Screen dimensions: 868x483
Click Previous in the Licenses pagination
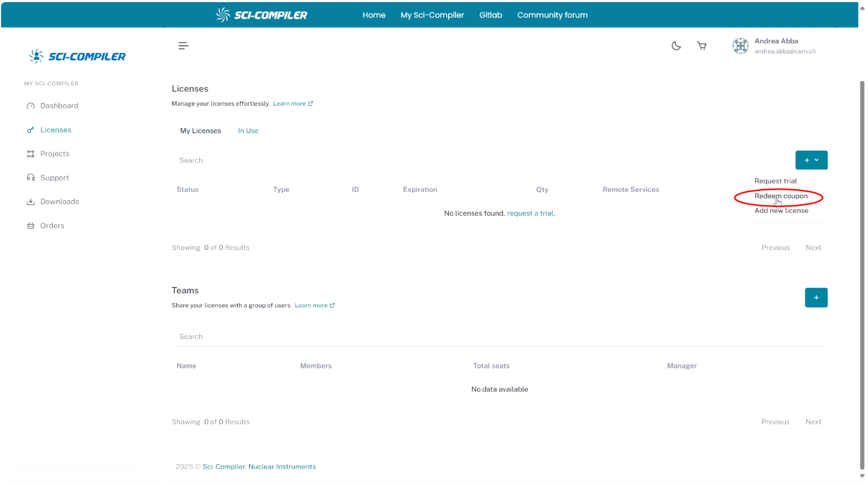click(776, 248)
